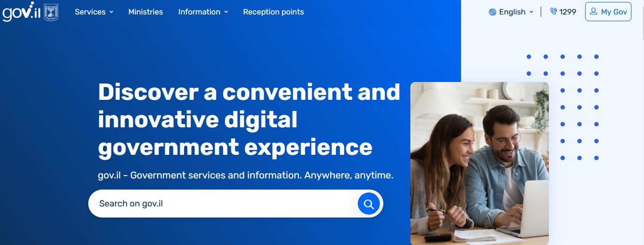This screenshot has width=644, height=245.
Task: Click the gov.il tagline about services anywhere, anytime
Action: tap(245, 175)
